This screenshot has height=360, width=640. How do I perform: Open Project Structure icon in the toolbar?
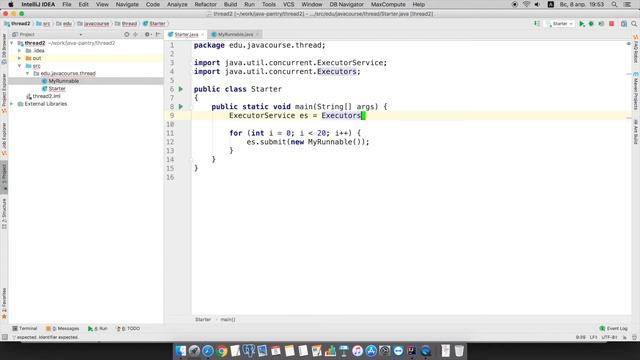(624, 24)
